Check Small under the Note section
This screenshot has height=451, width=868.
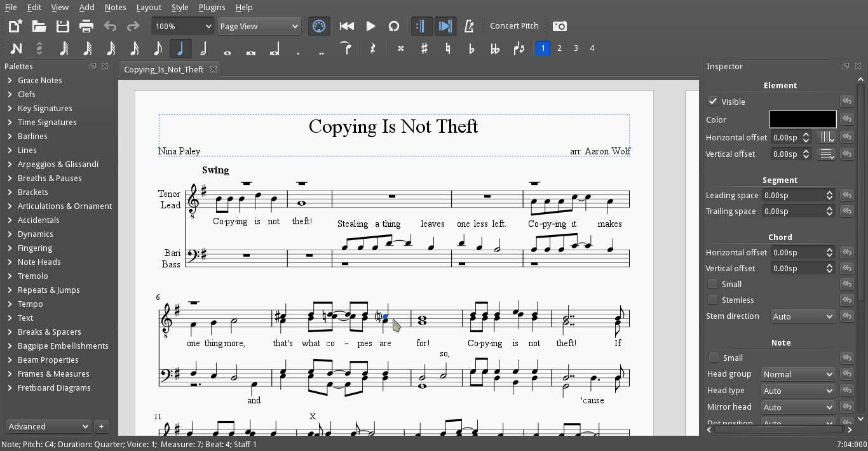pyautogui.click(x=713, y=358)
